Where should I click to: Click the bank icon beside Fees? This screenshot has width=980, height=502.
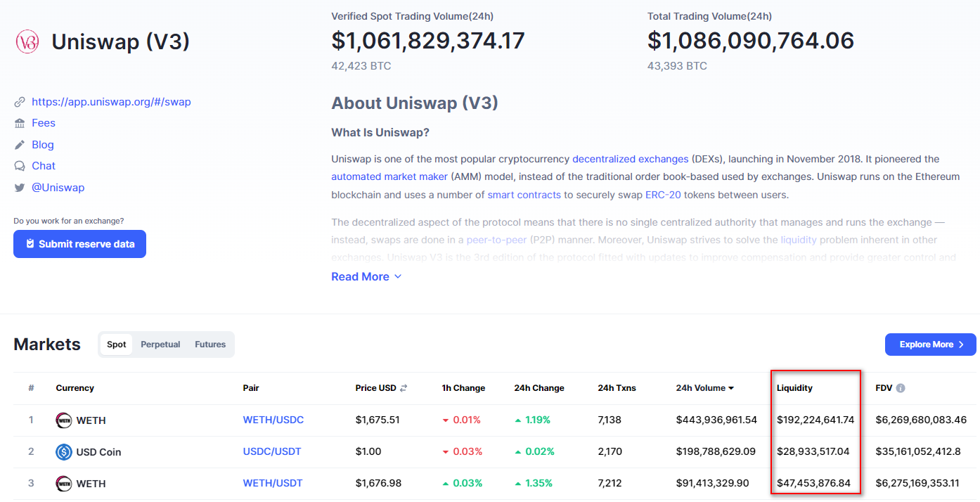pyautogui.click(x=20, y=123)
